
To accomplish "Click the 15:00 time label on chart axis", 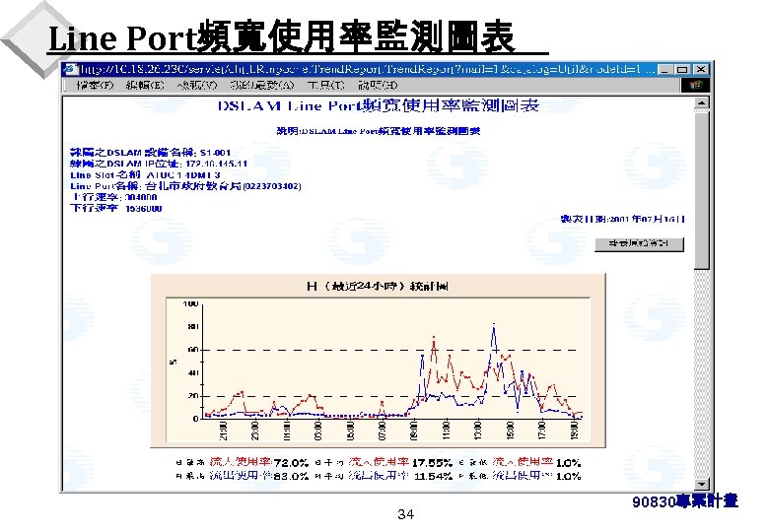I will [x=510, y=431].
